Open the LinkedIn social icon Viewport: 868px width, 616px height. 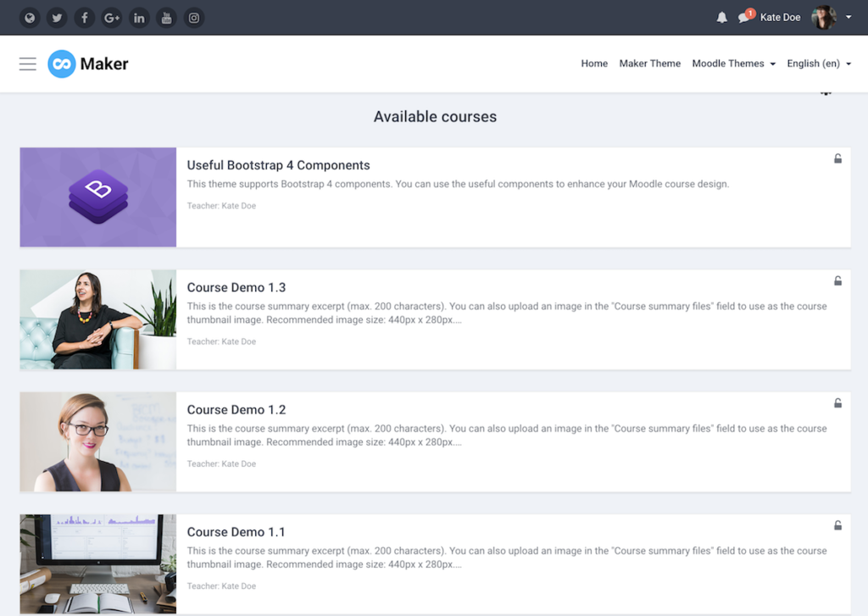tap(139, 18)
